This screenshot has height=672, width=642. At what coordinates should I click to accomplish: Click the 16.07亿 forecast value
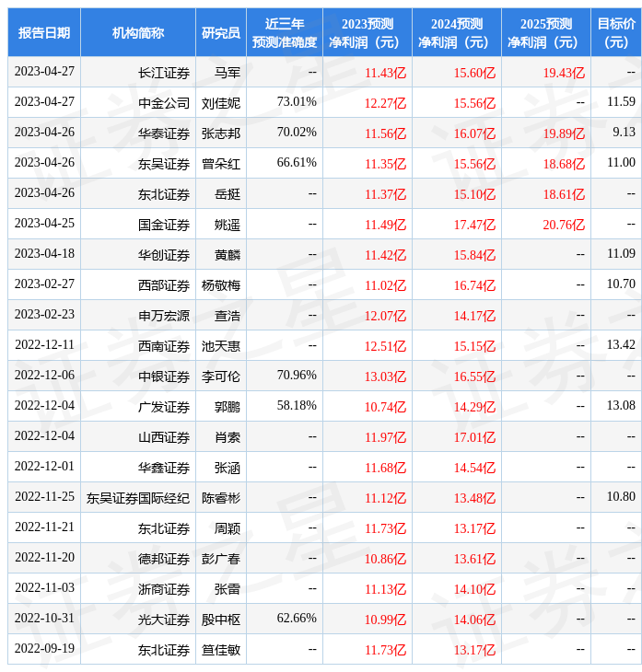[474, 133]
